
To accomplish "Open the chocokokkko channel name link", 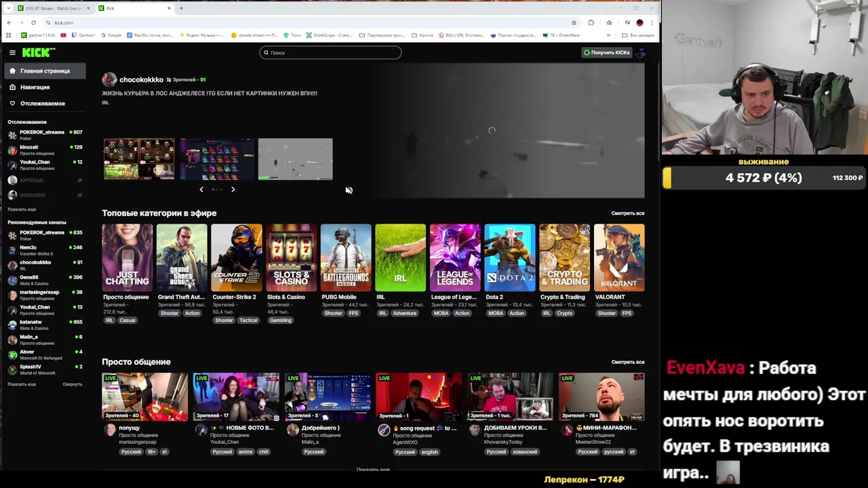I will click(x=141, y=80).
